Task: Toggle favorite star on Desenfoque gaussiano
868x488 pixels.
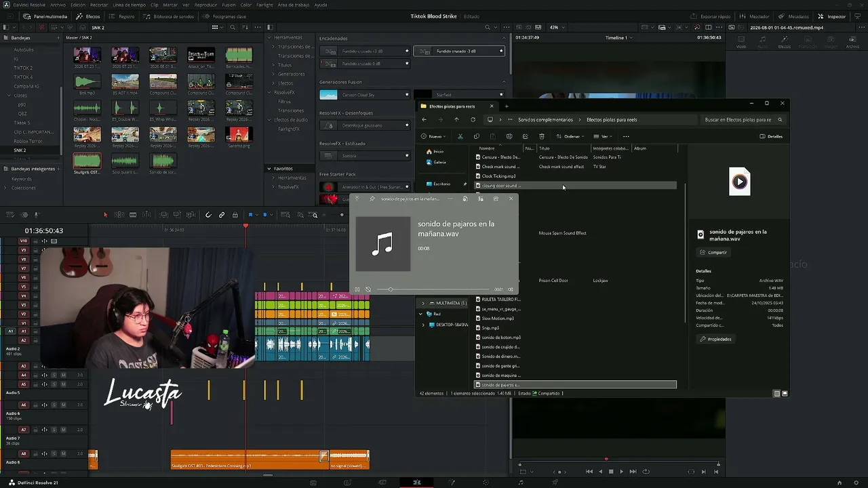Action: point(407,125)
